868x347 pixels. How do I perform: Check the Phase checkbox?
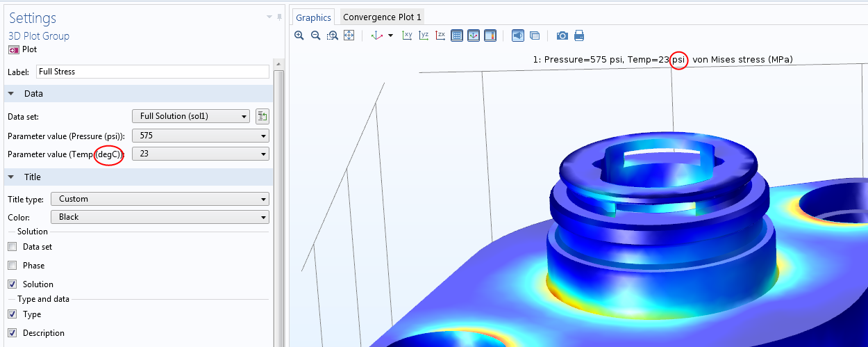point(12,266)
